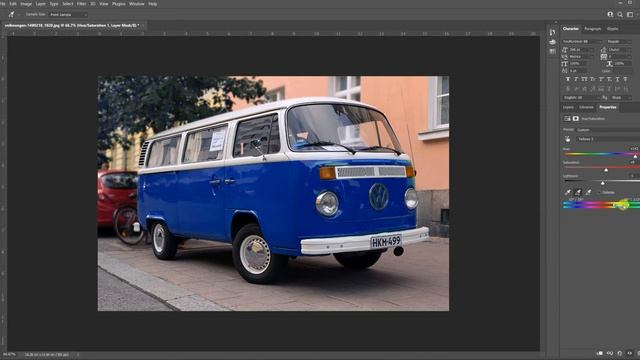Viewport: 640px width, 360px height.
Task: Open the Edit menu
Action: 13,4
